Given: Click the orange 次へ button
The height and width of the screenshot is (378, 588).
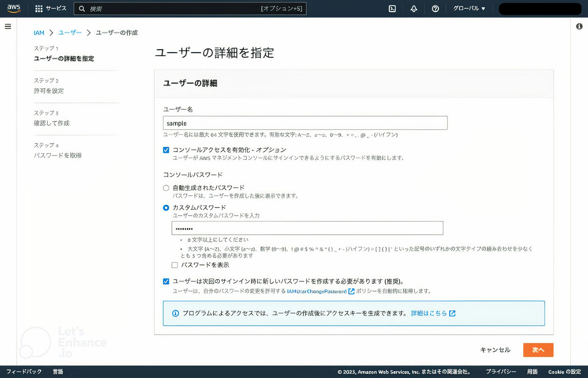Looking at the screenshot, I should (x=538, y=350).
